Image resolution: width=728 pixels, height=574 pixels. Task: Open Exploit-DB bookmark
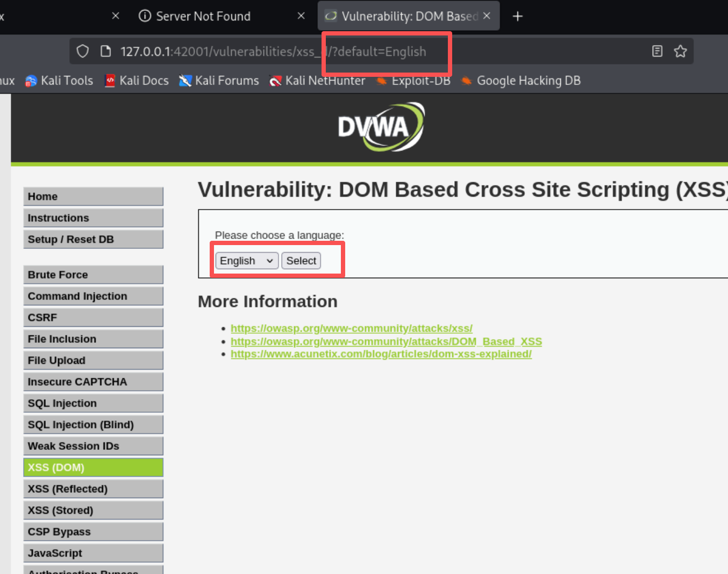pyautogui.click(x=413, y=81)
